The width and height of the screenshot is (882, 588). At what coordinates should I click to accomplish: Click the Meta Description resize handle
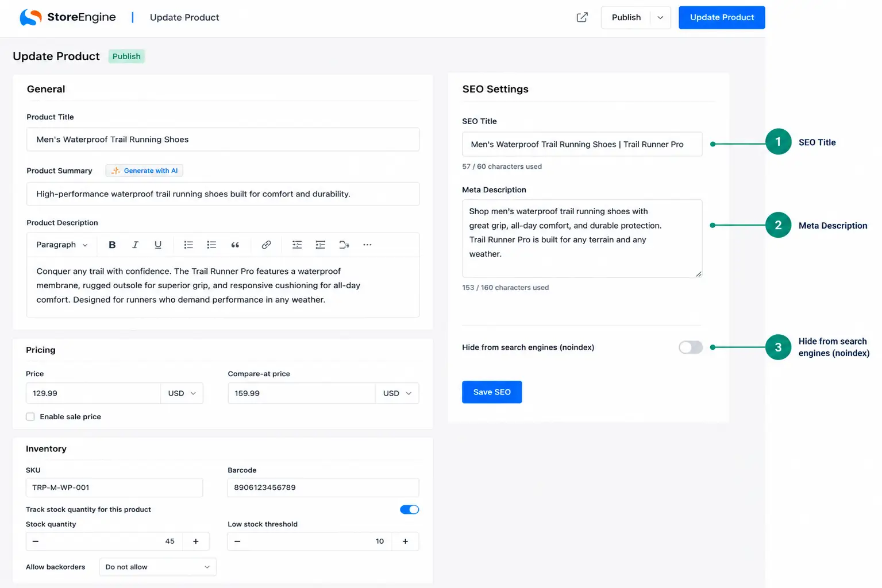(698, 274)
